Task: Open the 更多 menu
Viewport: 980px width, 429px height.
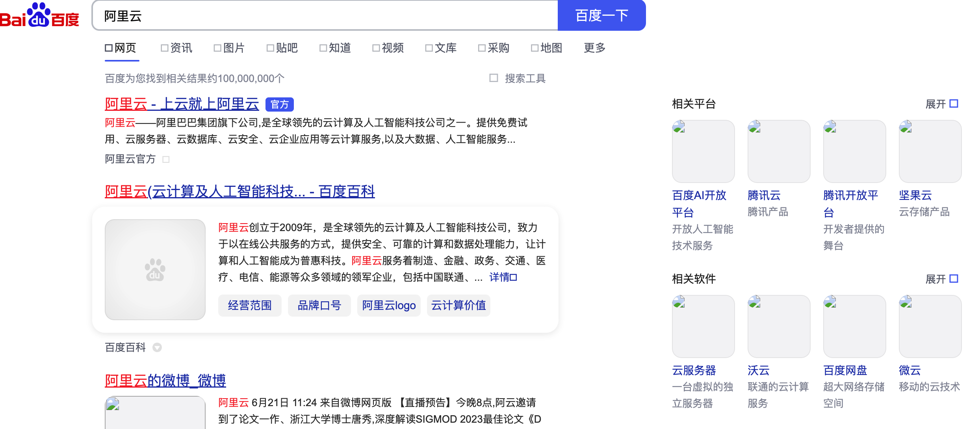Action: coord(595,48)
